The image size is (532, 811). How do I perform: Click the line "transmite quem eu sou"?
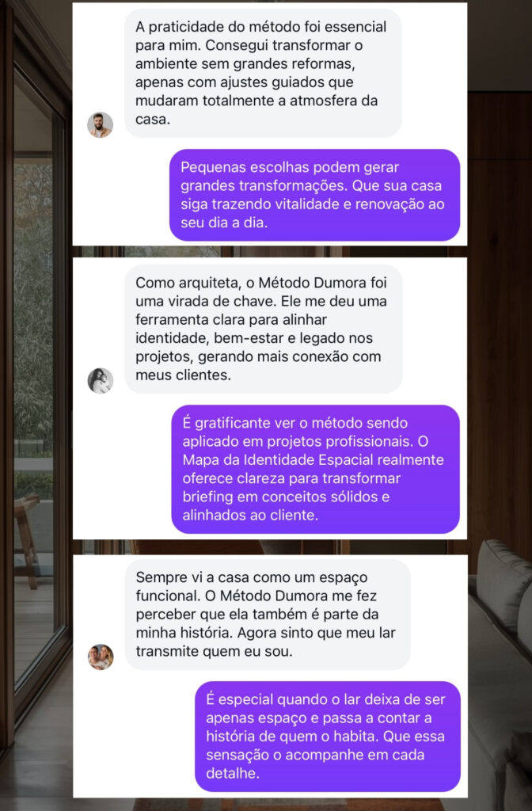[214, 651]
